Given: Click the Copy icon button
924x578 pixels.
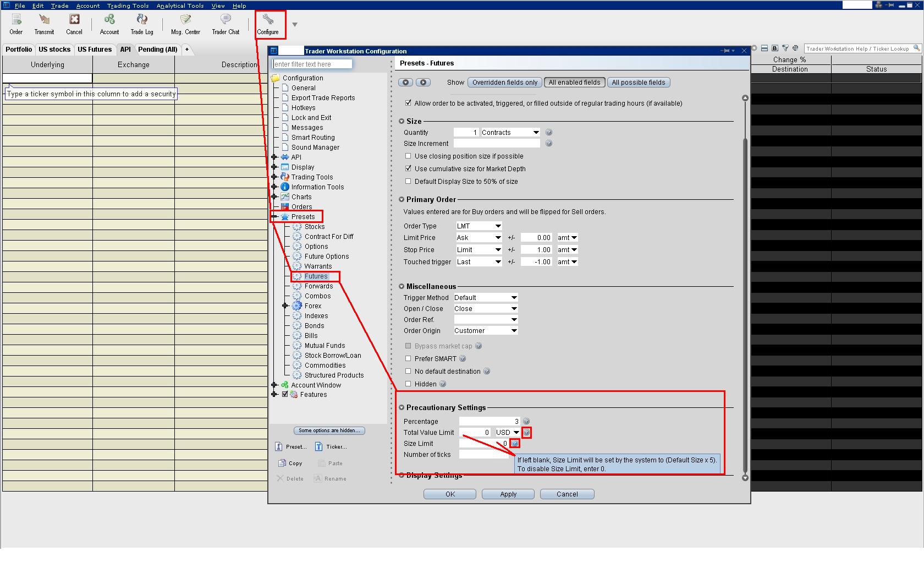Looking at the screenshot, I should point(282,463).
